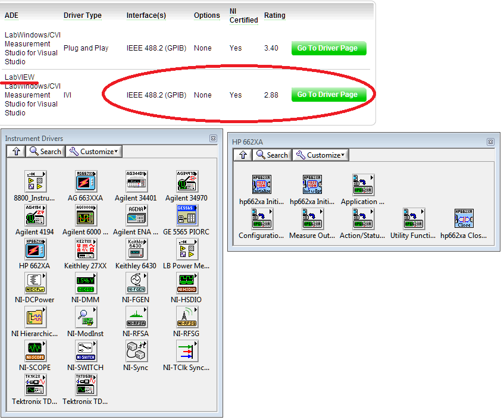The image size is (504, 420).
Task: Expand Customize dropdown in HP 662XA palette
Action: [x=321, y=155]
